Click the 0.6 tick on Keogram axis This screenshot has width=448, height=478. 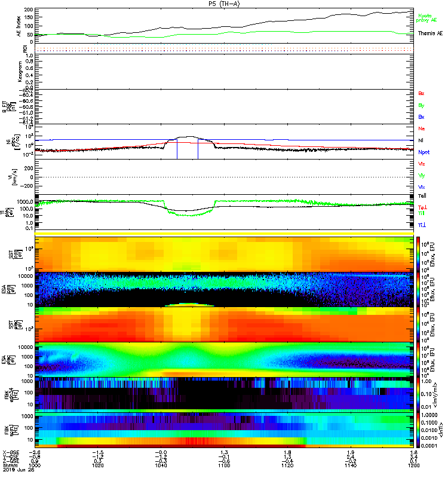29,68
